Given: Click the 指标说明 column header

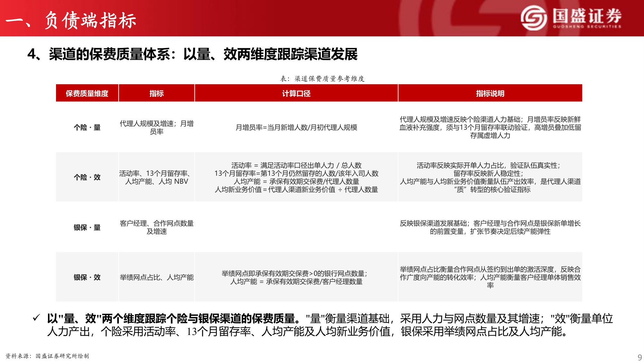Looking at the screenshot, I should [490, 93].
